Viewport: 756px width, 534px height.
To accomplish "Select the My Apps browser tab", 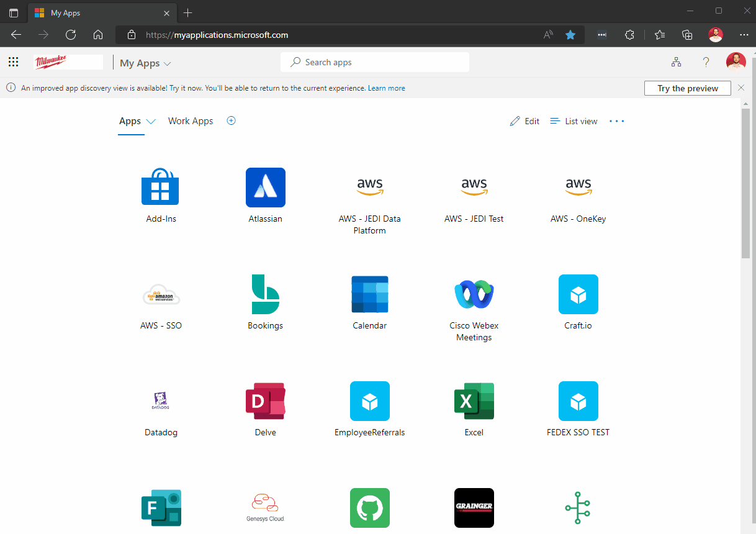I will 102,13.
